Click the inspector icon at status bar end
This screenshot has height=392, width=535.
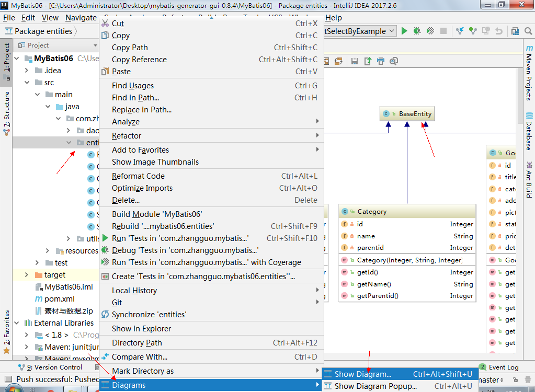pyautogui.click(x=528, y=380)
